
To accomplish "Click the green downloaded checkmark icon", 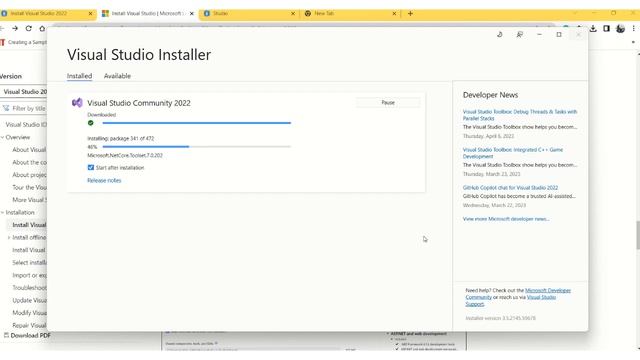I will [91, 123].
